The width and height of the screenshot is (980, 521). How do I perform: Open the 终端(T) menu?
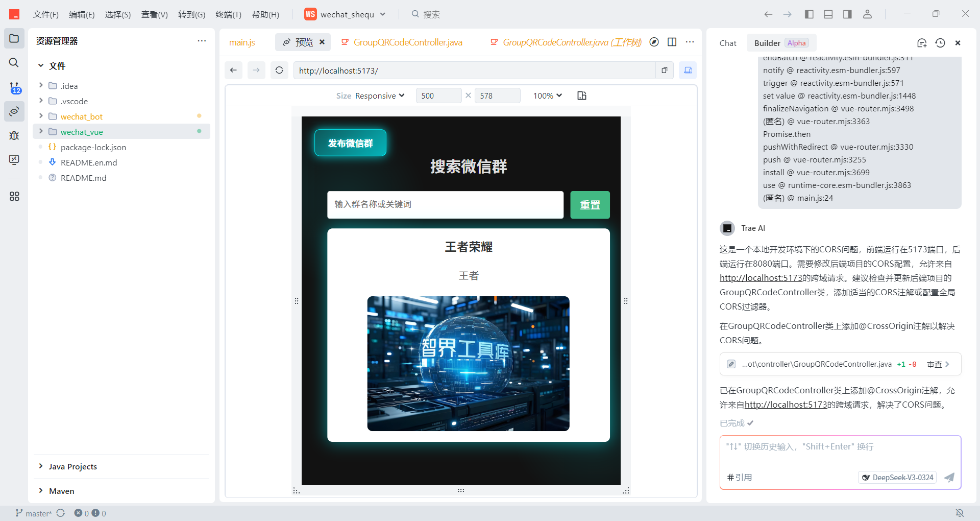click(228, 14)
